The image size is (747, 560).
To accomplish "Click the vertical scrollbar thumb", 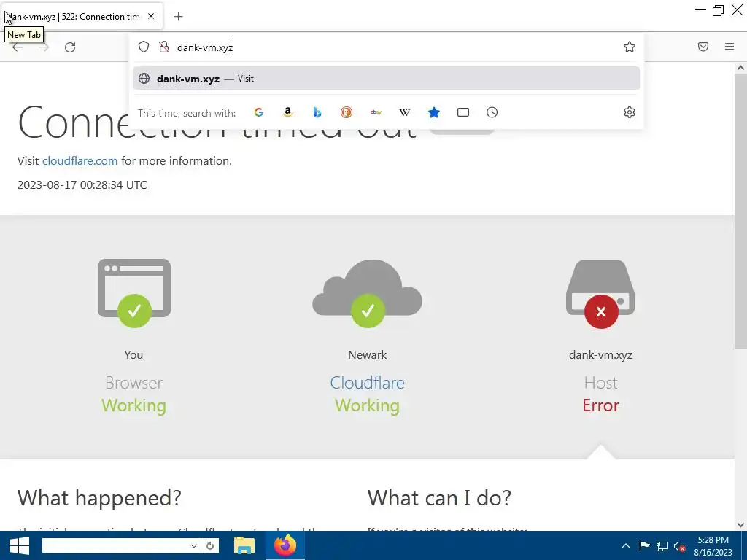I will [x=740, y=212].
